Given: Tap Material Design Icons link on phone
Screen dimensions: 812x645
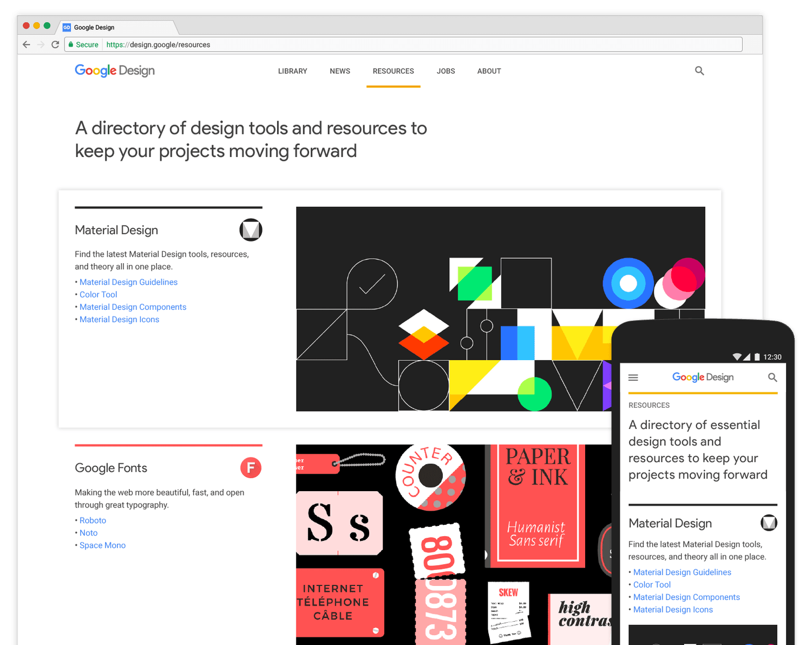Looking at the screenshot, I should pos(673,610).
